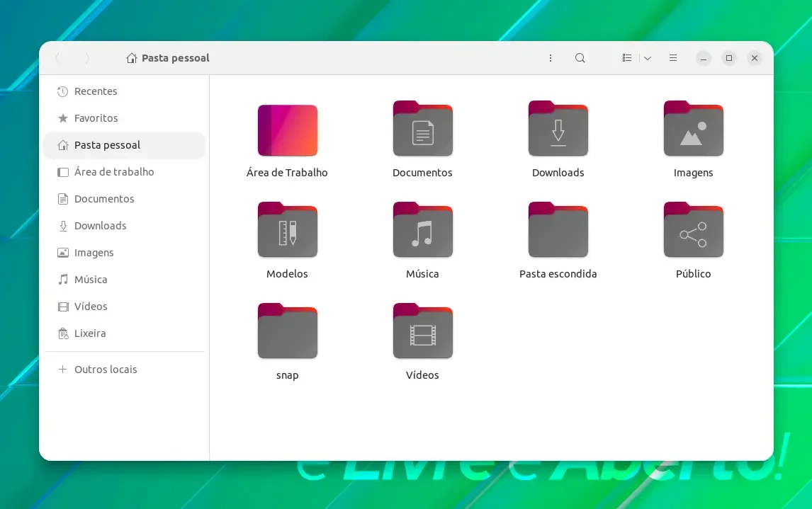Select Música in the sidebar
Image resolution: width=812 pixels, height=509 pixels.
(x=124, y=280)
